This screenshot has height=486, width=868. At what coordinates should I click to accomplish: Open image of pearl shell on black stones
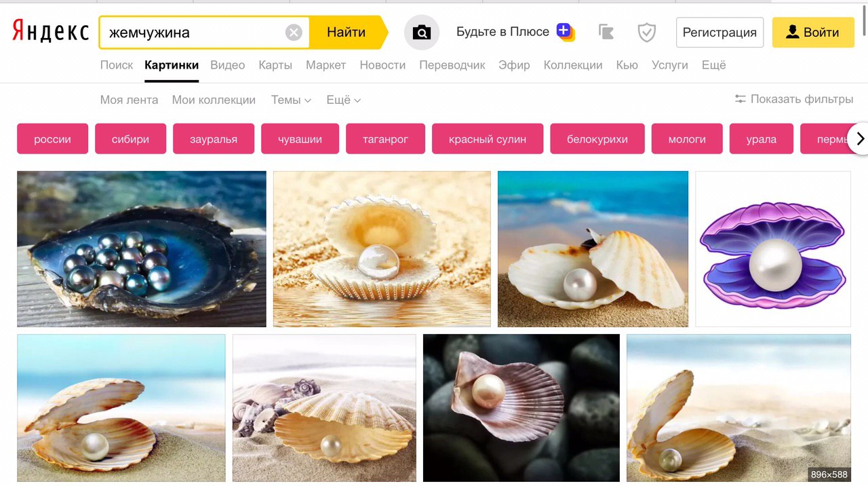(x=521, y=408)
